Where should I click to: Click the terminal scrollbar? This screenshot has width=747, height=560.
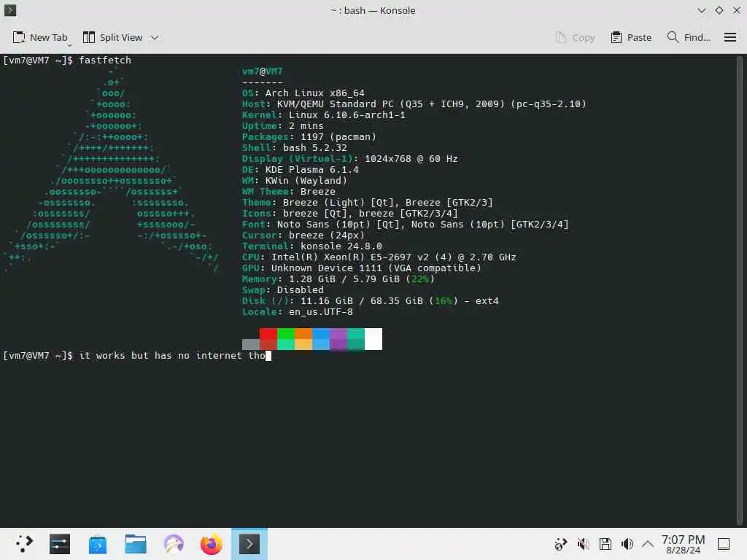(740, 289)
